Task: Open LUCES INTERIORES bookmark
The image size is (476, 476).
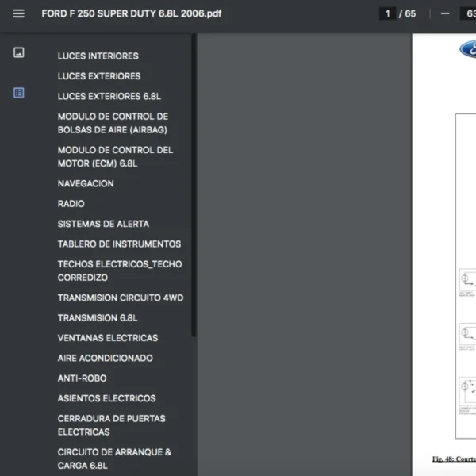Action: pyautogui.click(x=98, y=56)
